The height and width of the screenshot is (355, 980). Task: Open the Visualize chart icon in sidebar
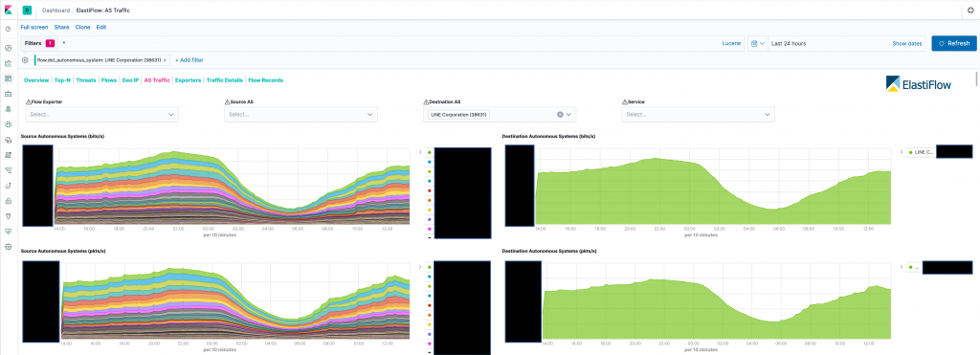(8, 63)
